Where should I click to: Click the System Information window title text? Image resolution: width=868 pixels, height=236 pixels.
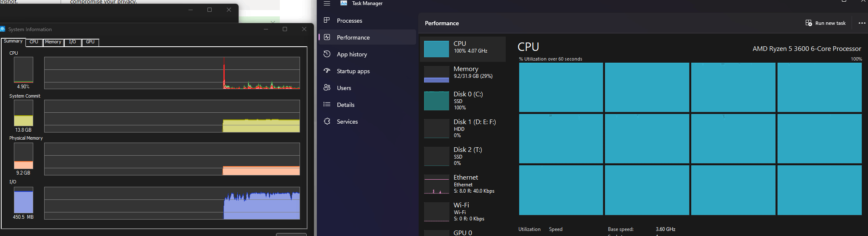coord(30,29)
